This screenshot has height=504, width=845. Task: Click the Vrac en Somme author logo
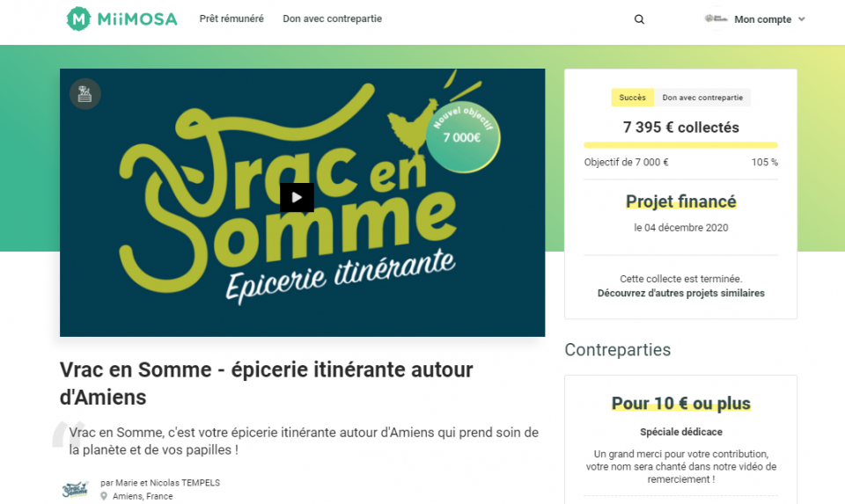point(75,489)
